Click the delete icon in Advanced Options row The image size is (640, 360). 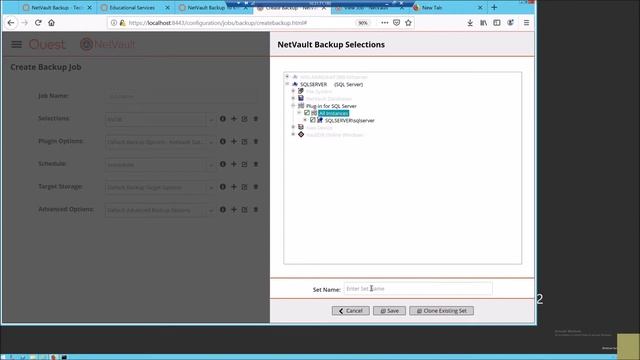pyautogui.click(x=256, y=209)
